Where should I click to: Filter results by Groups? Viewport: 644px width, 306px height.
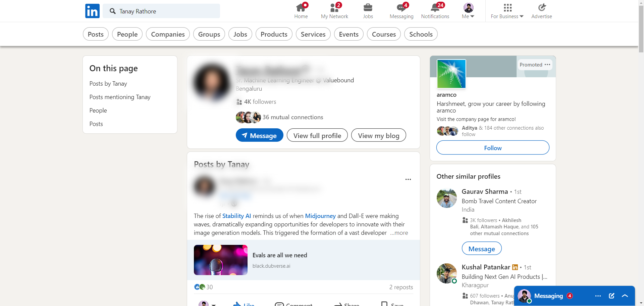click(x=209, y=34)
